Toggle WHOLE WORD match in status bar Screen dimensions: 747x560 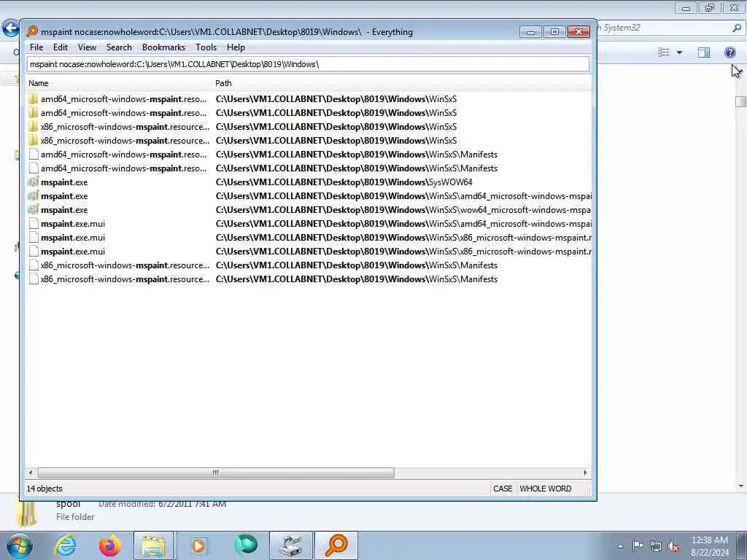(546, 489)
